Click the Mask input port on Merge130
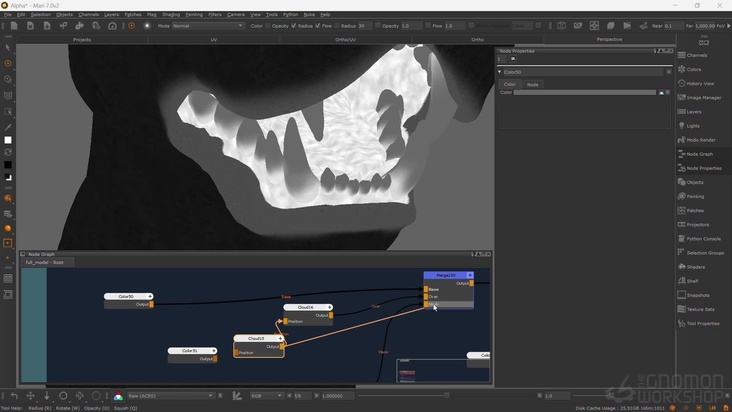The width and height of the screenshot is (732, 412). [x=426, y=304]
